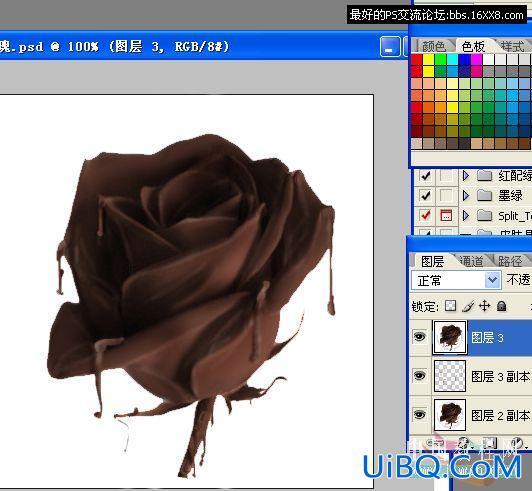Switch to the 通道 channels tab

471,261
